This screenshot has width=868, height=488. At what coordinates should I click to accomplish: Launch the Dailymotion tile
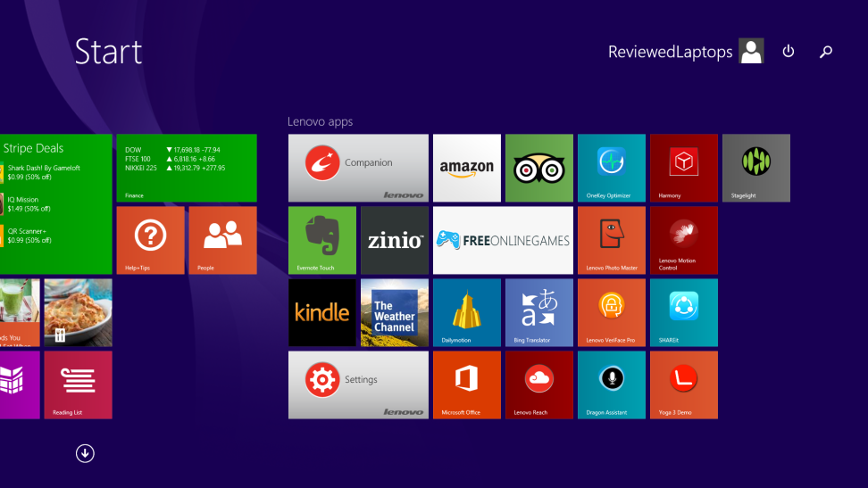coord(467,312)
